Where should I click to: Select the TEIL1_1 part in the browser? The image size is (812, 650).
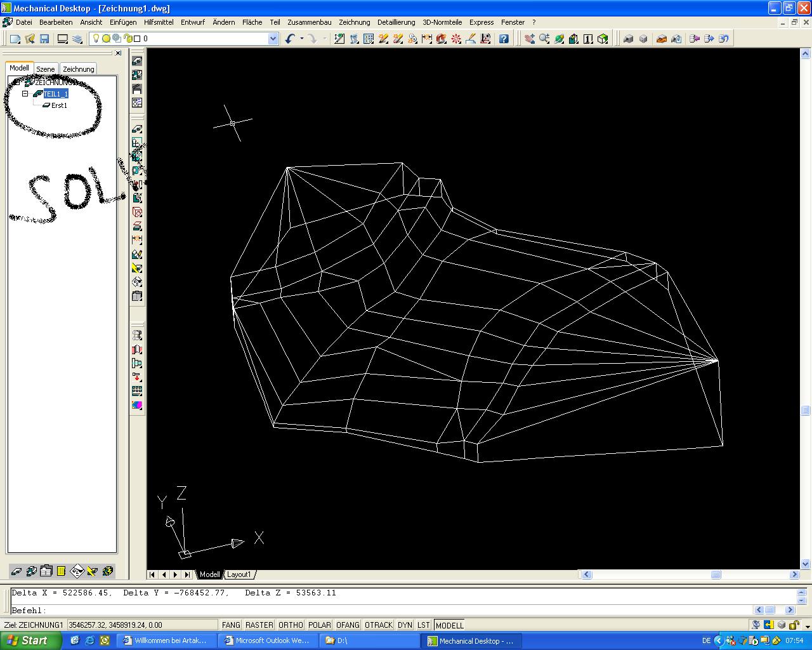pos(56,94)
